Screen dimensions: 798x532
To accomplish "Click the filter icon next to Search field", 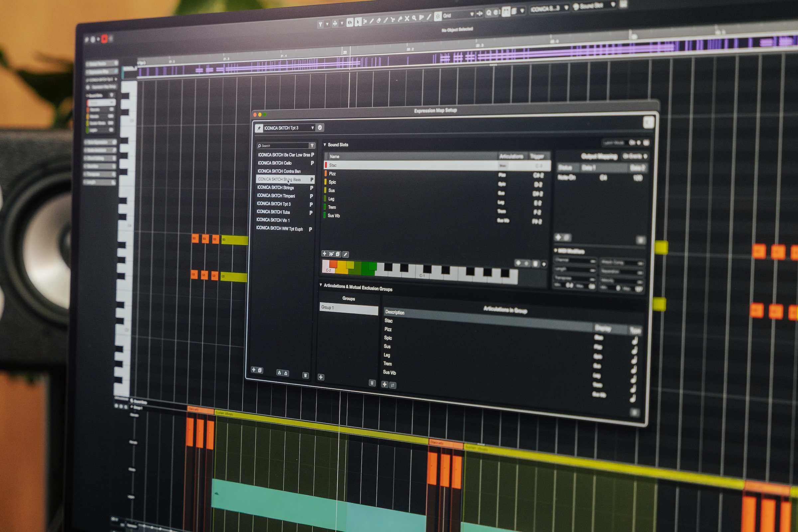I will (x=312, y=146).
